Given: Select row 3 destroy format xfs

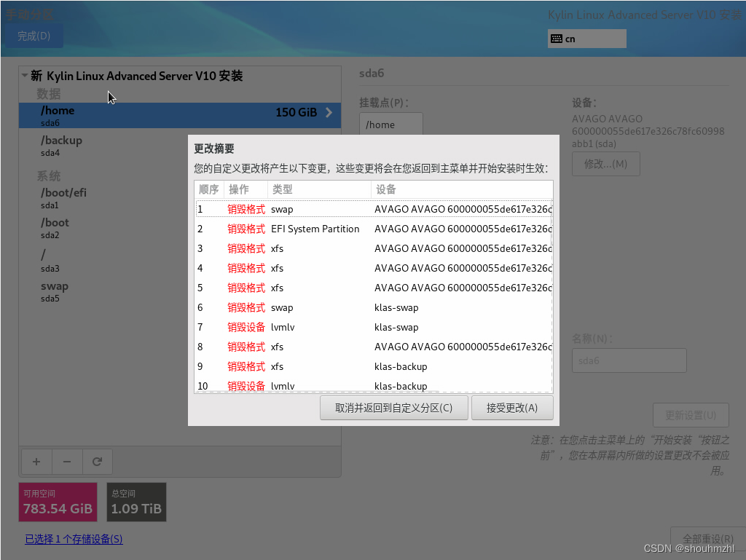Looking at the screenshot, I should pos(374,248).
